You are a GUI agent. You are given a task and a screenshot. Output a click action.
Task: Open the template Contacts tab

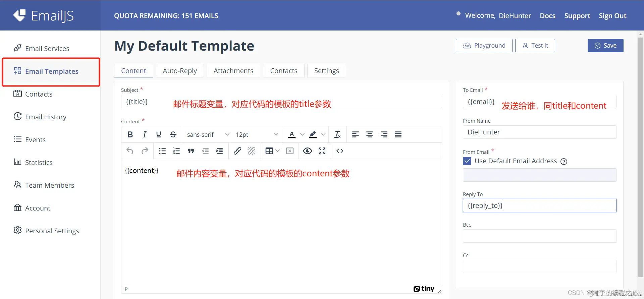tap(284, 71)
